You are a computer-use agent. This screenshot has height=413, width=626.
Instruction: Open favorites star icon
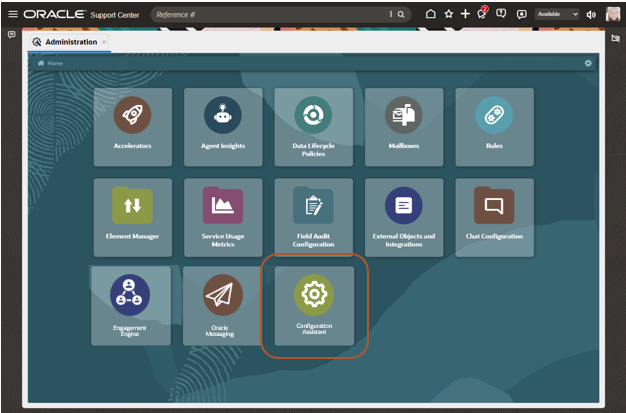click(449, 14)
